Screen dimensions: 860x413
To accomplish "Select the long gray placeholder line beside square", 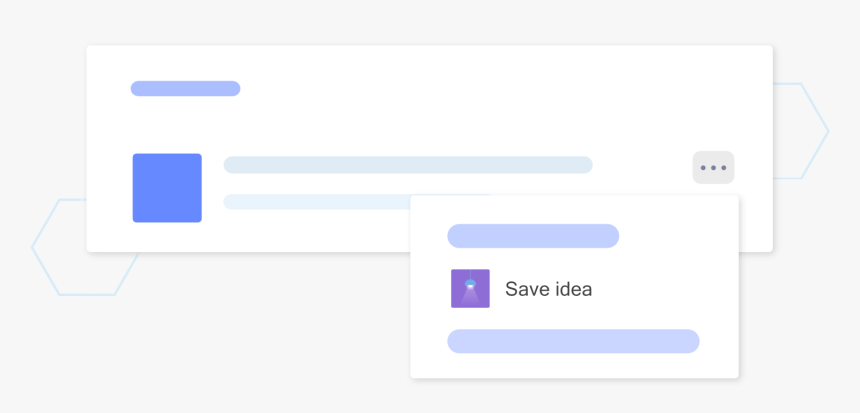I will (x=408, y=164).
